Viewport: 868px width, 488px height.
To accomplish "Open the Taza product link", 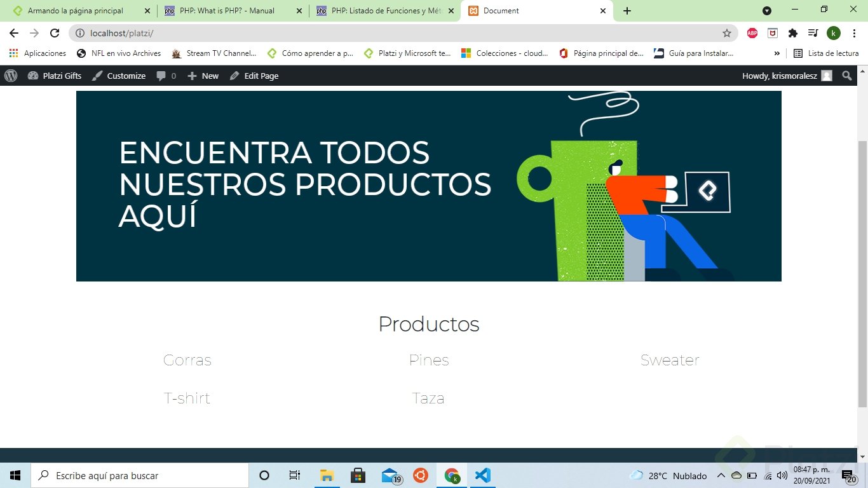I will click(x=428, y=398).
